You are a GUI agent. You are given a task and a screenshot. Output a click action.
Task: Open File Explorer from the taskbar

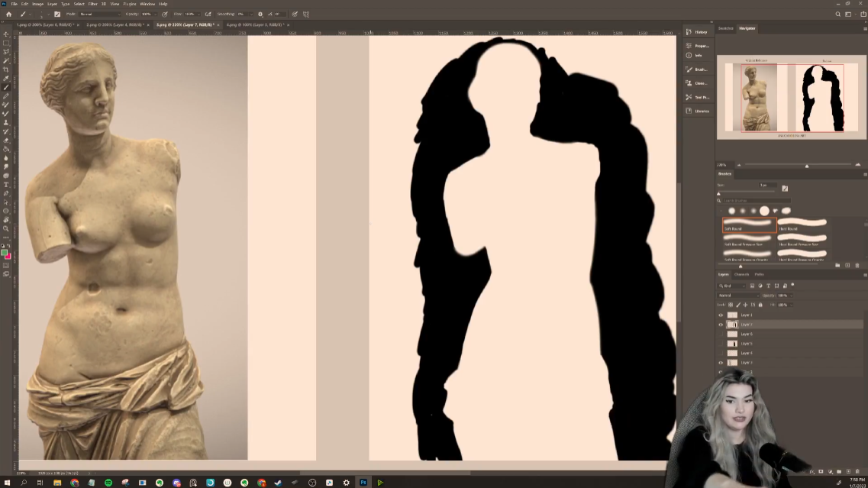click(x=57, y=483)
